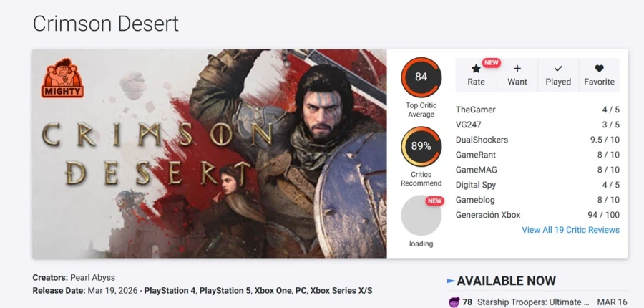The width and height of the screenshot is (644, 308).
Task: Open the Digital Spy review
Action: coord(477,185)
